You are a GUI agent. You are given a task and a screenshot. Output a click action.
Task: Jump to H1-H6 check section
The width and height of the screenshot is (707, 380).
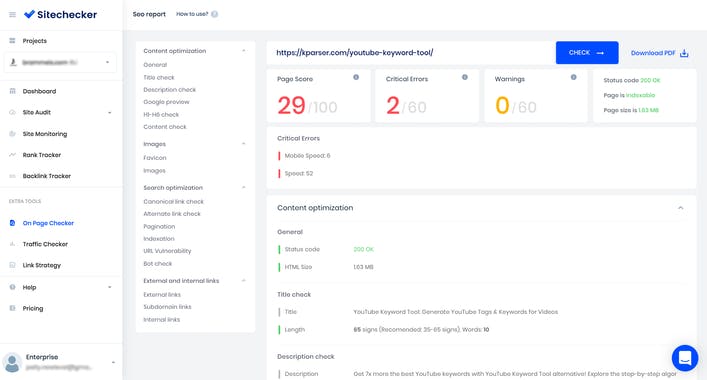[161, 114]
